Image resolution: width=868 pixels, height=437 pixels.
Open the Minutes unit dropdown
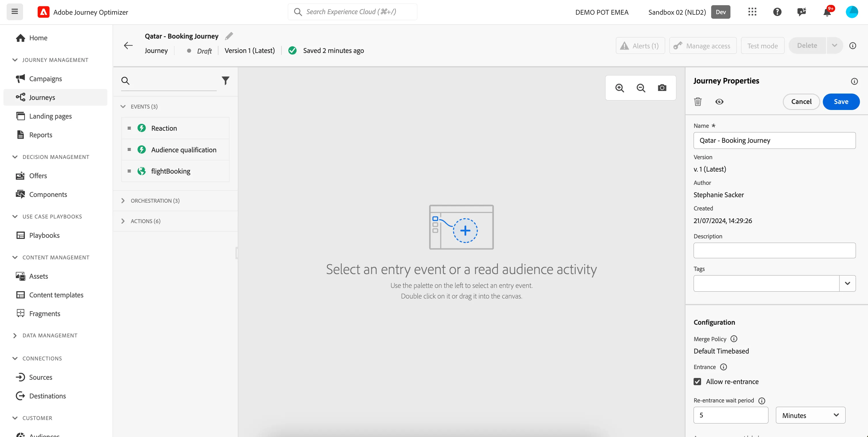(x=810, y=415)
